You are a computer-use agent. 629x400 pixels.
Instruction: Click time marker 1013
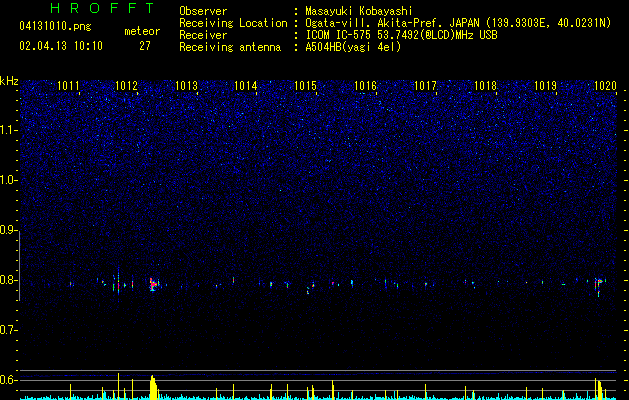(187, 86)
